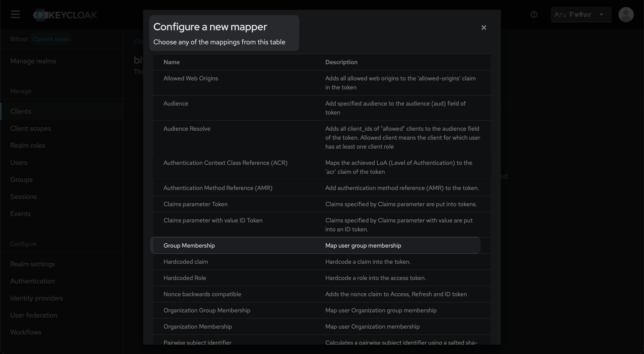Click the user avatar image
The image size is (644, 354).
coord(626,15)
